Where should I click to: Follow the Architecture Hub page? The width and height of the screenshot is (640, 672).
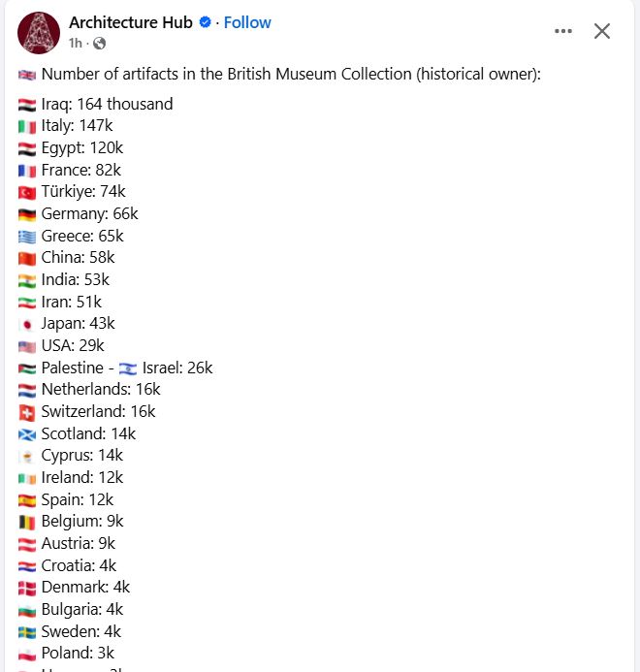pyautogui.click(x=247, y=22)
